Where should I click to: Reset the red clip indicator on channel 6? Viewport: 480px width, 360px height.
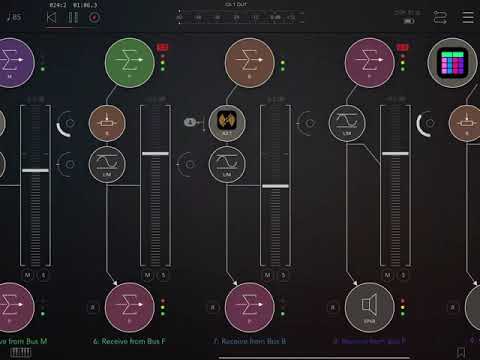162,47
